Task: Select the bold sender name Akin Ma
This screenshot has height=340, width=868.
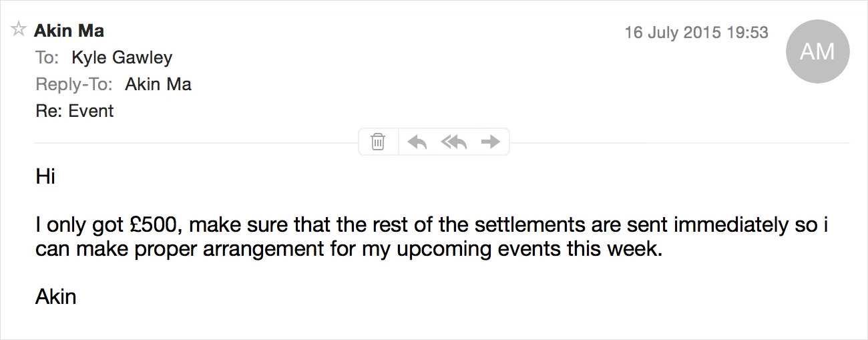Action: click(x=69, y=31)
